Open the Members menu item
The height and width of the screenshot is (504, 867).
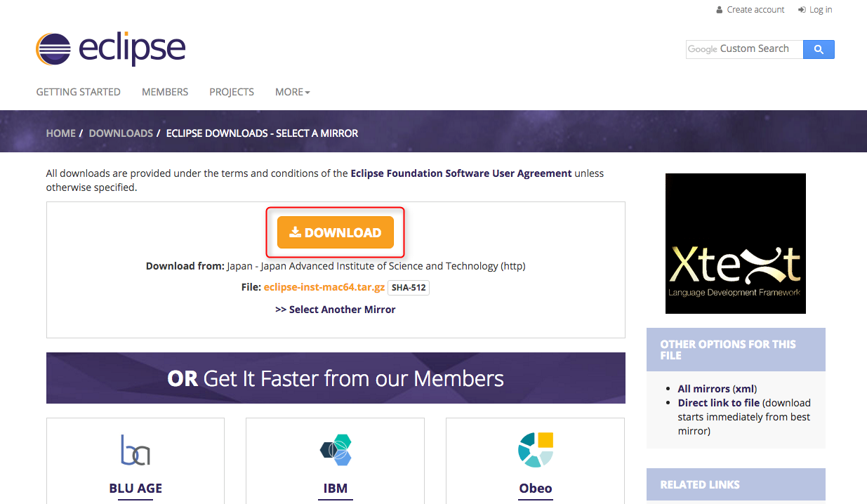pyautogui.click(x=165, y=92)
